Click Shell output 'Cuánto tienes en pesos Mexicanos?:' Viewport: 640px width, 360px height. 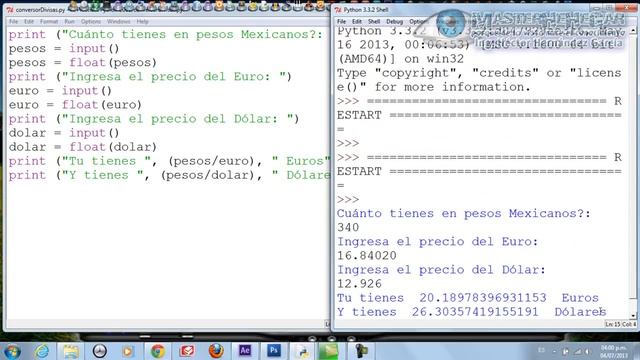pos(464,213)
